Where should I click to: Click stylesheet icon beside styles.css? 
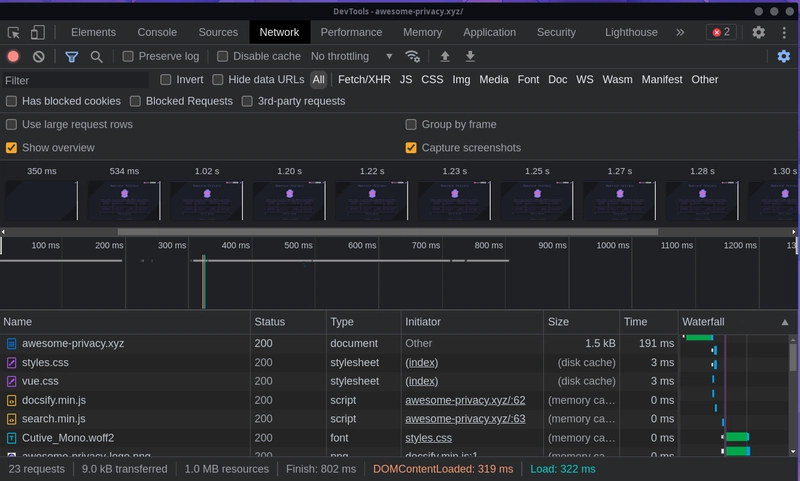(11, 363)
